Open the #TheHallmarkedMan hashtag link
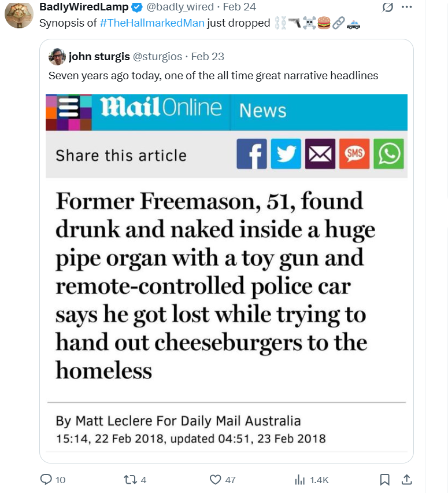The height and width of the screenshot is (493, 448). pyautogui.click(x=152, y=23)
